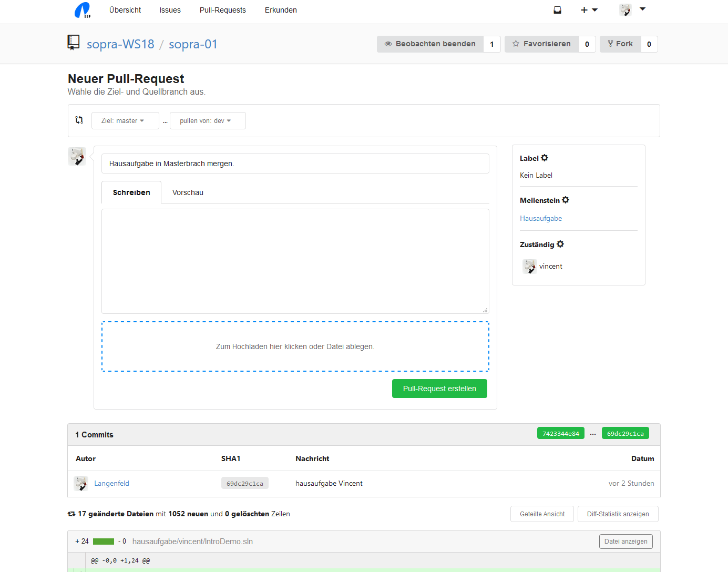Click Pull-Request erstellen button

point(439,389)
